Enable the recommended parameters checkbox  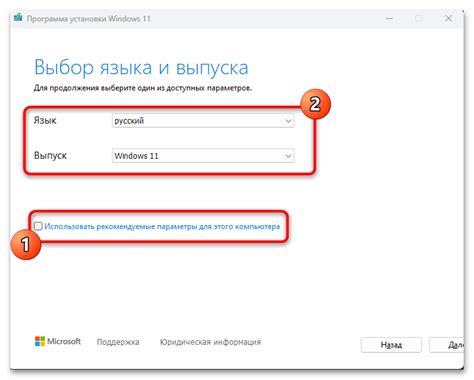(x=38, y=226)
